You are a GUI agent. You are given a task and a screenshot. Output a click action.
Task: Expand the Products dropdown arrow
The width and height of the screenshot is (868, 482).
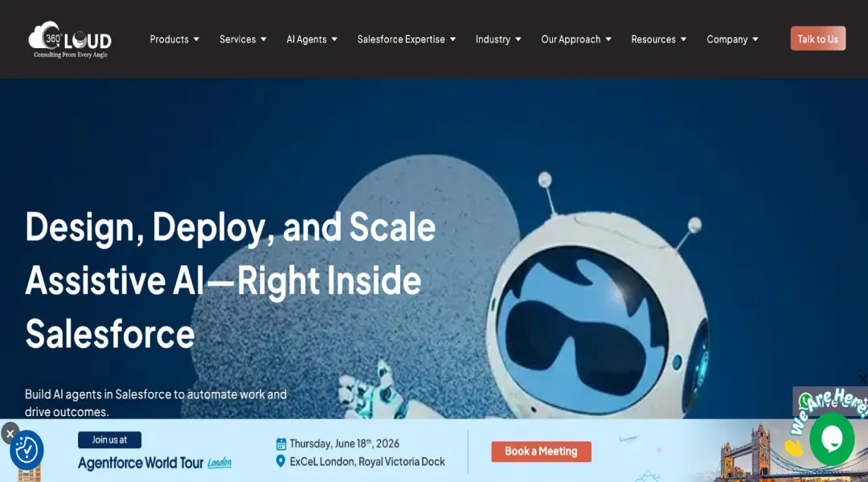196,39
